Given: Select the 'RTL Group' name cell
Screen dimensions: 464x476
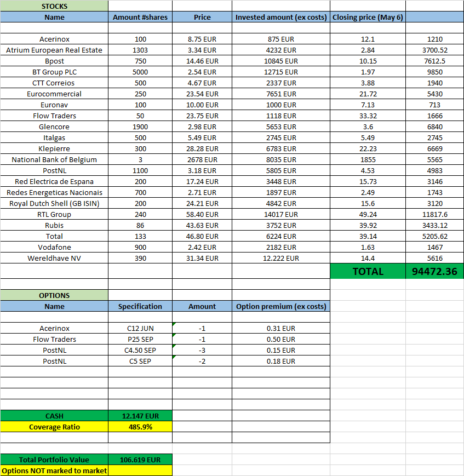Looking at the screenshot, I should point(54,214).
